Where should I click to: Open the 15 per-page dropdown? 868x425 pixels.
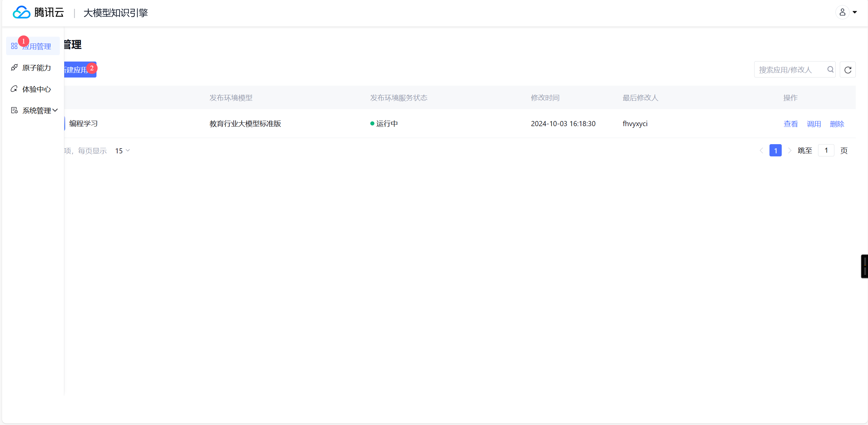pos(122,151)
